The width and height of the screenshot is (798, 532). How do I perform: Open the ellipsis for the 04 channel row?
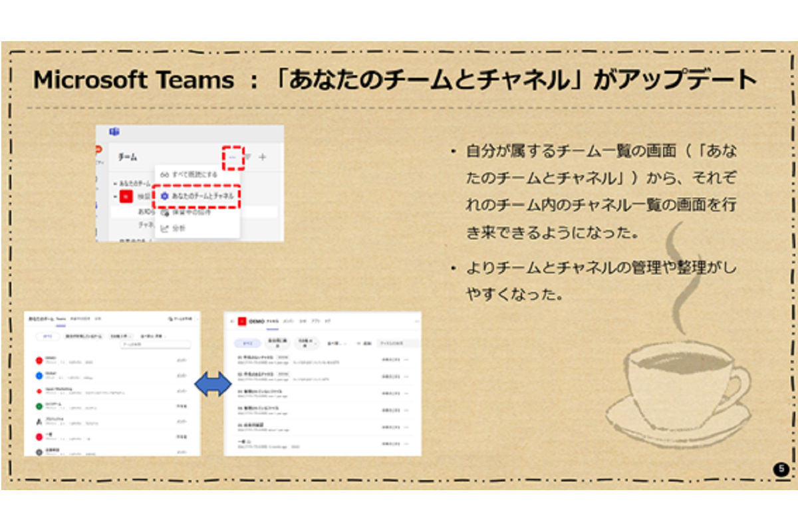coord(406,410)
